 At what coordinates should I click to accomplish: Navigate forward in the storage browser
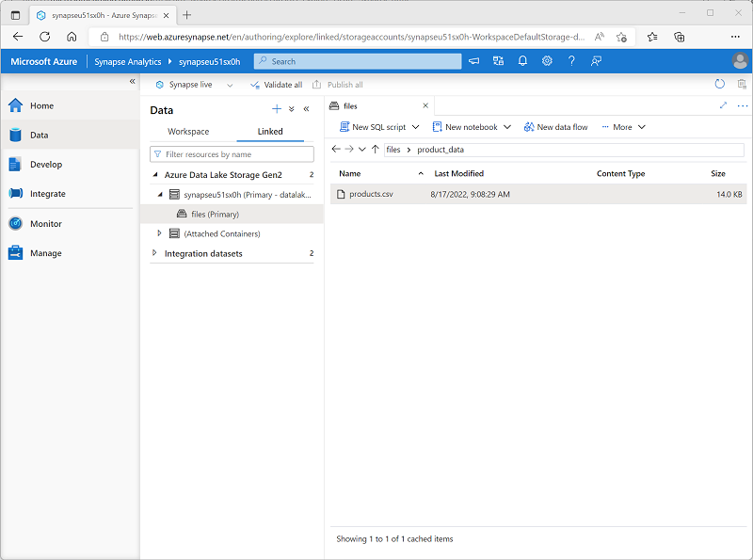349,149
